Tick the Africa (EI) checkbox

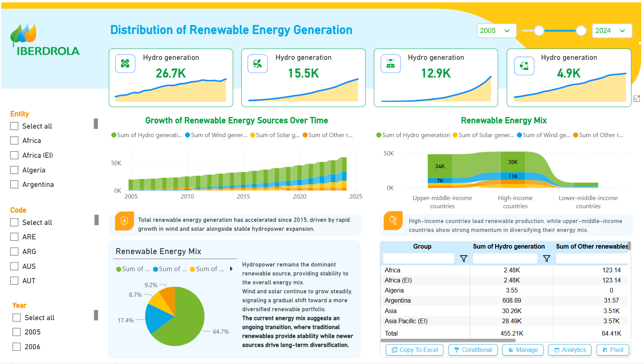click(x=14, y=155)
